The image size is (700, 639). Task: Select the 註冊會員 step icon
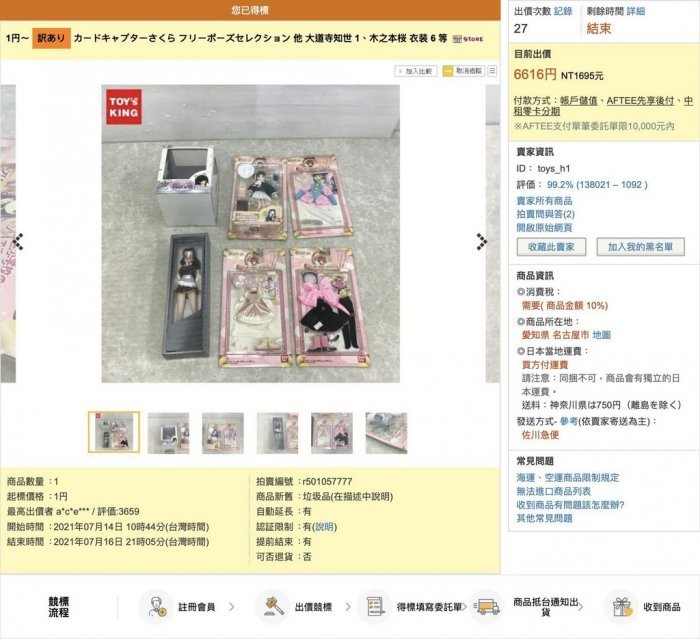pos(155,607)
